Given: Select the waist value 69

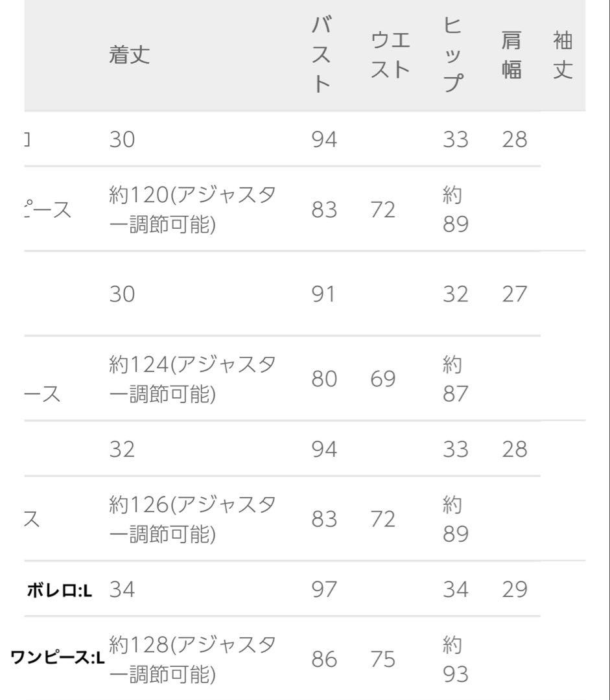Looking at the screenshot, I should click(x=382, y=379).
